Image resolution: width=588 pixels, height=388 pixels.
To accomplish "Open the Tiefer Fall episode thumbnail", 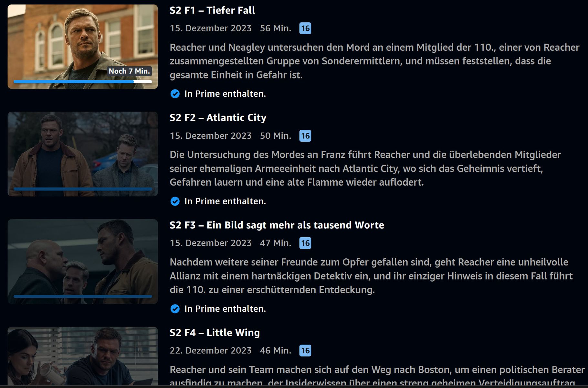I will click(x=83, y=47).
